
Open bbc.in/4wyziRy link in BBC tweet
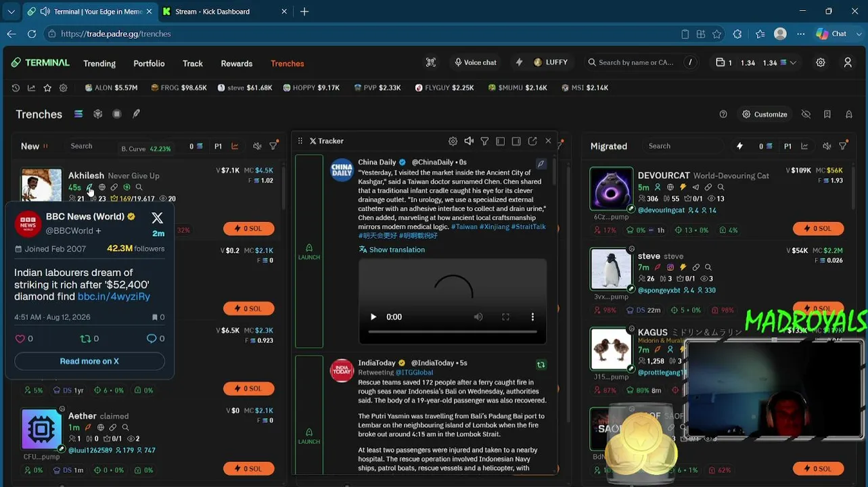click(114, 296)
